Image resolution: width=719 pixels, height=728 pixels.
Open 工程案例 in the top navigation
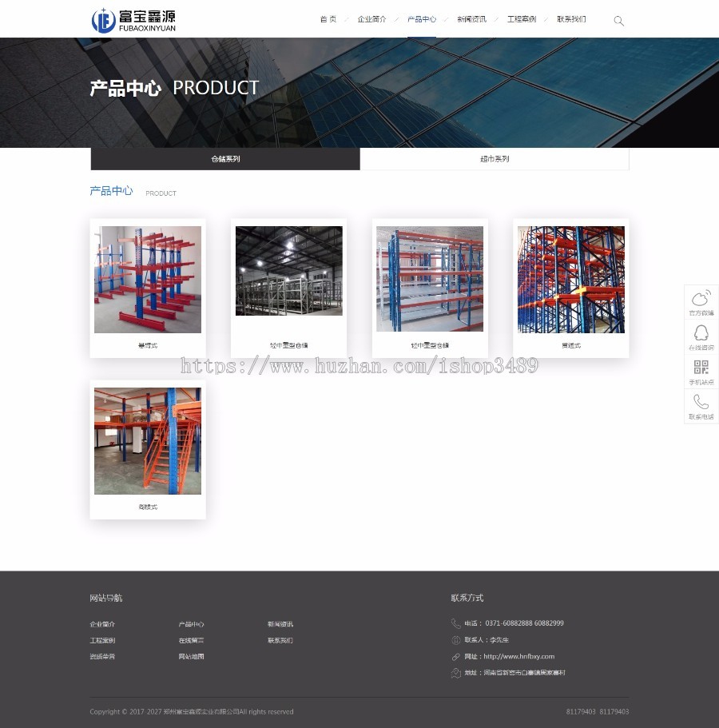click(522, 19)
